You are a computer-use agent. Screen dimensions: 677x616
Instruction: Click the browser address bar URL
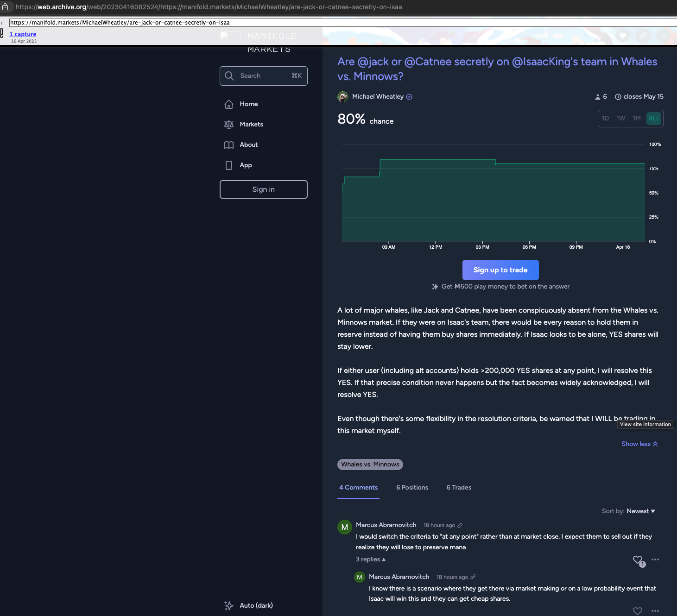[209, 7]
